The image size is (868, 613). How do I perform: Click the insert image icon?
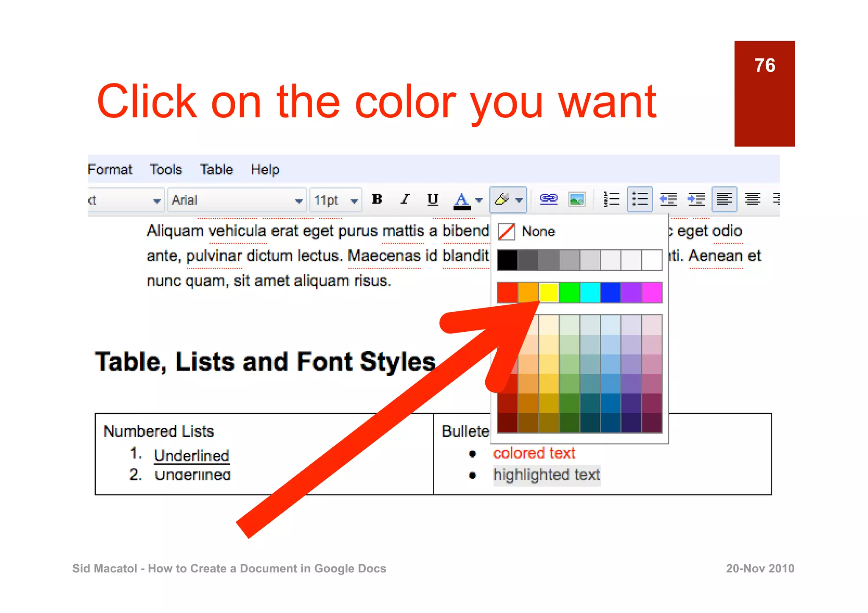click(x=577, y=200)
